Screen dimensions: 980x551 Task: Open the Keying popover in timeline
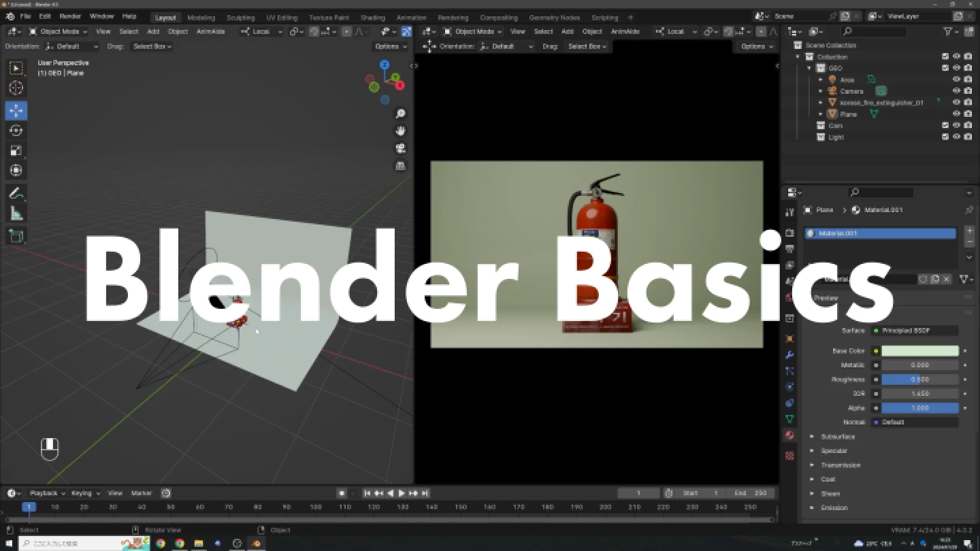[85, 493]
